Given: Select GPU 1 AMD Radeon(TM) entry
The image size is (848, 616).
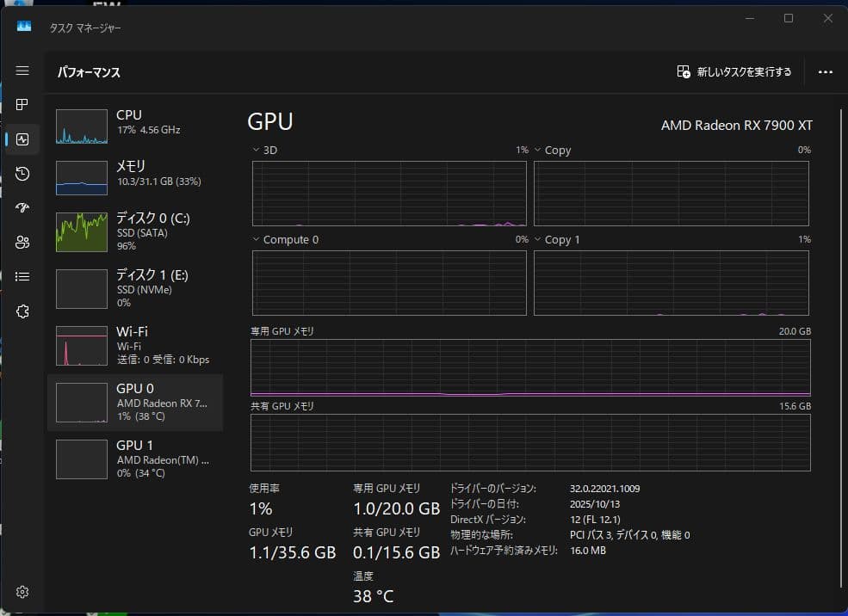Looking at the screenshot, I should click(135, 459).
